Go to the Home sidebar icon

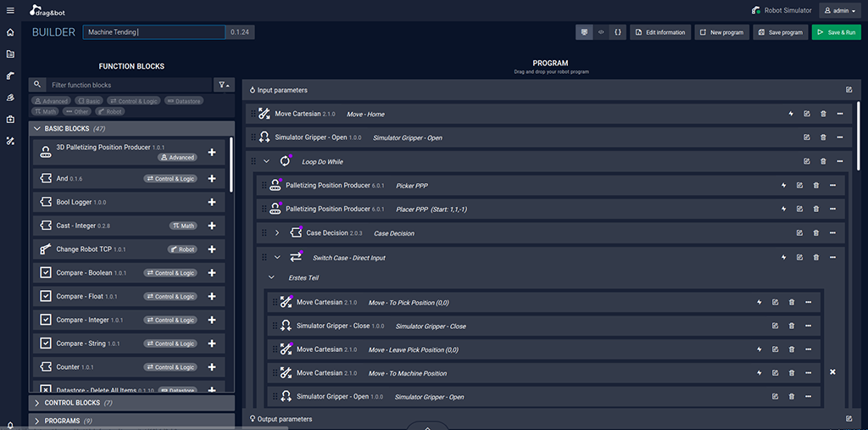10,32
